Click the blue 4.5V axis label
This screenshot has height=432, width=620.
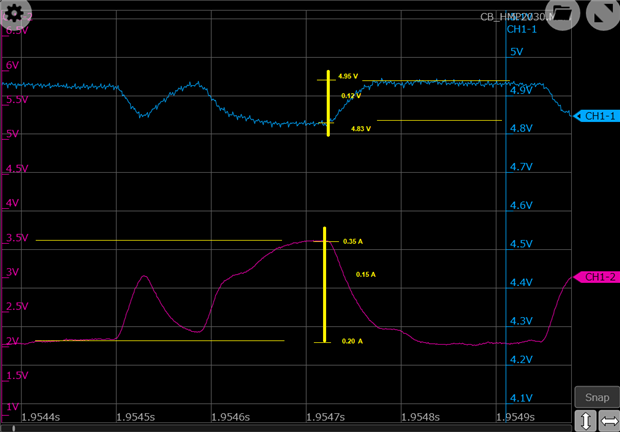(521, 244)
